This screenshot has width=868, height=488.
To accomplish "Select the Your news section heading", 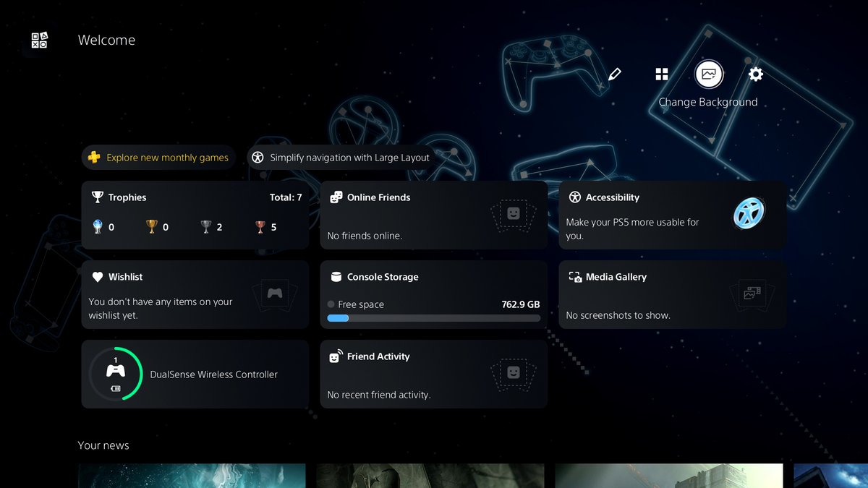I will tap(103, 445).
